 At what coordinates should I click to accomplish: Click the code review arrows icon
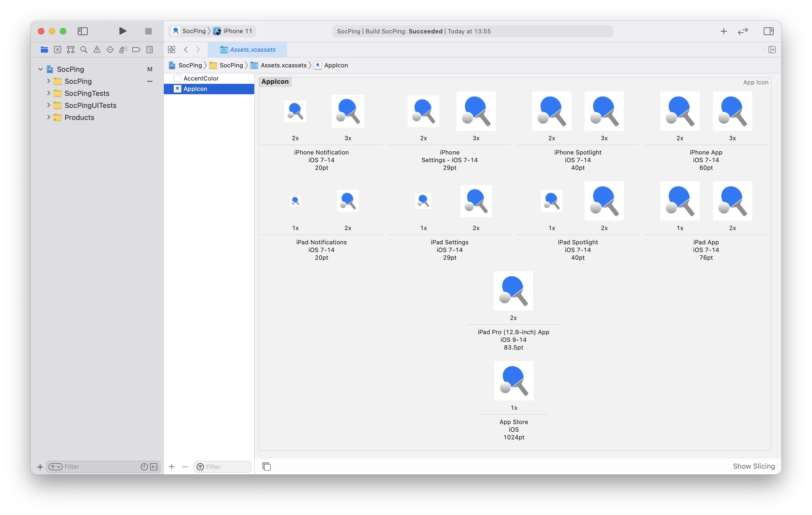(x=743, y=31)
